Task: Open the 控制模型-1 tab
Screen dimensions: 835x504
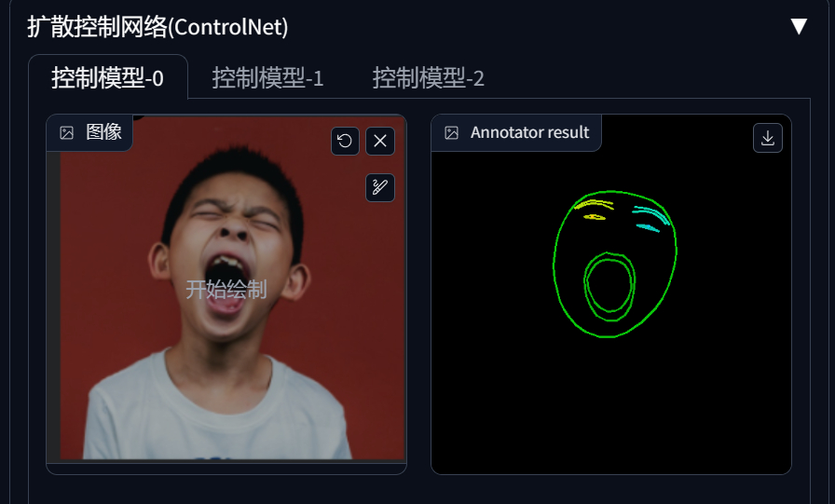Action: pos(267,77)
